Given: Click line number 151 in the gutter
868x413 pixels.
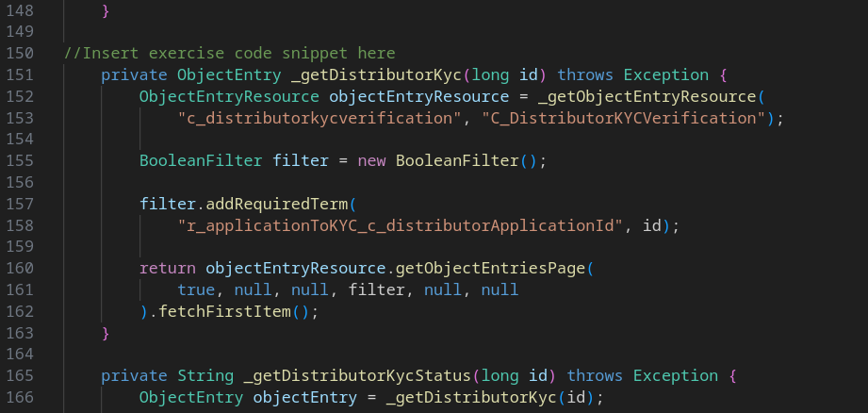Looking at the screenshot, I should tap(20, 74).
